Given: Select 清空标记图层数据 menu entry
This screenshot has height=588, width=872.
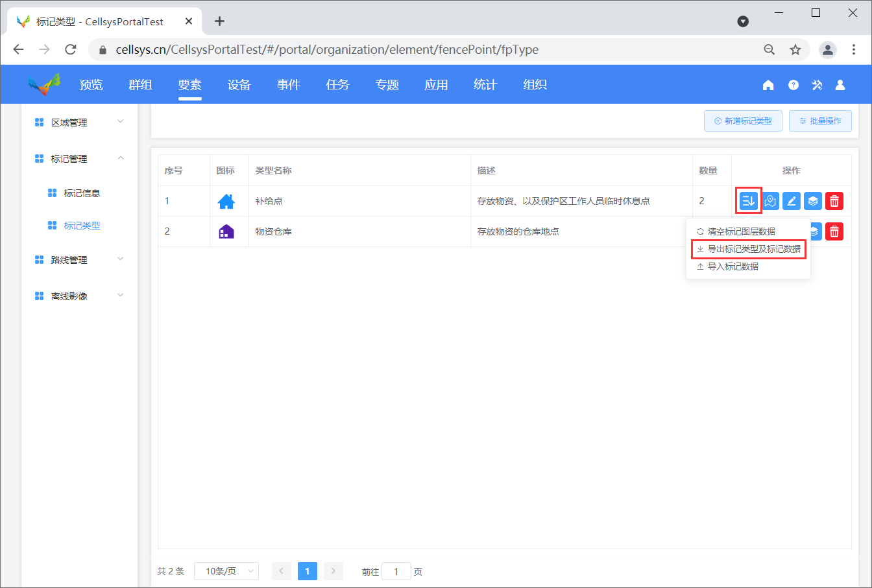Looking at the screenshot, I should pyautogui.click(x=741, y=231).
